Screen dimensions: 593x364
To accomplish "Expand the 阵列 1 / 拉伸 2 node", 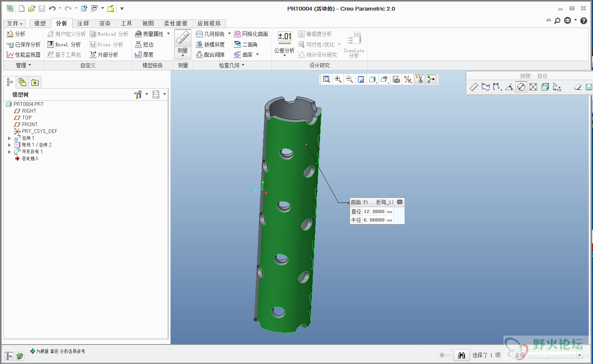I will click(9, 145).
